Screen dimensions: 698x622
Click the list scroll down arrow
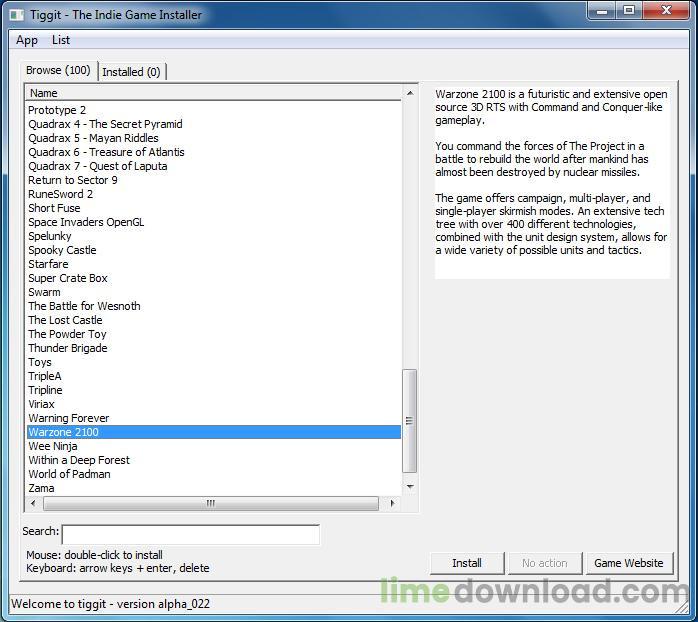point(410,487)
